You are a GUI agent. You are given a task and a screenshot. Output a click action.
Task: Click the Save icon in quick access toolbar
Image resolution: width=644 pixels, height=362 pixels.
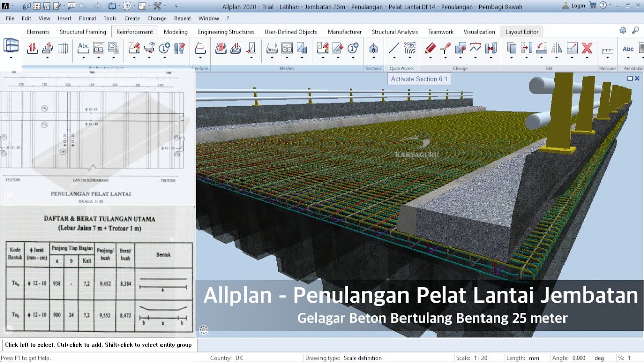pyautogui.click(x=47, y=6)
